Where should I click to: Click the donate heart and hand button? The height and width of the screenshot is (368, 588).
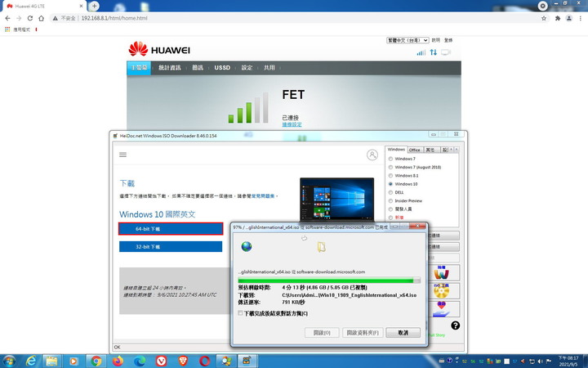coord(441,308)
